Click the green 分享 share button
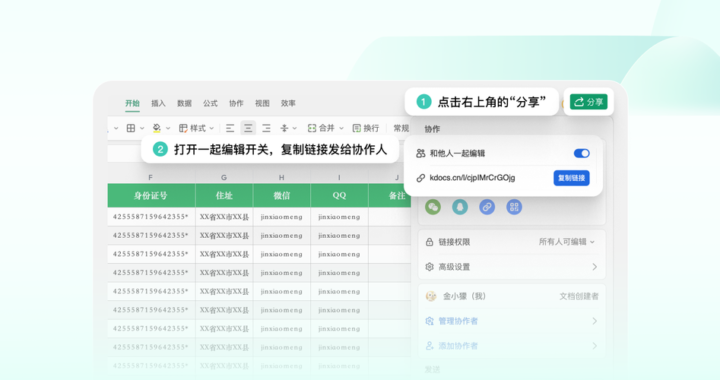This screenshot has width=720, height=380. (x=589, y=102)
